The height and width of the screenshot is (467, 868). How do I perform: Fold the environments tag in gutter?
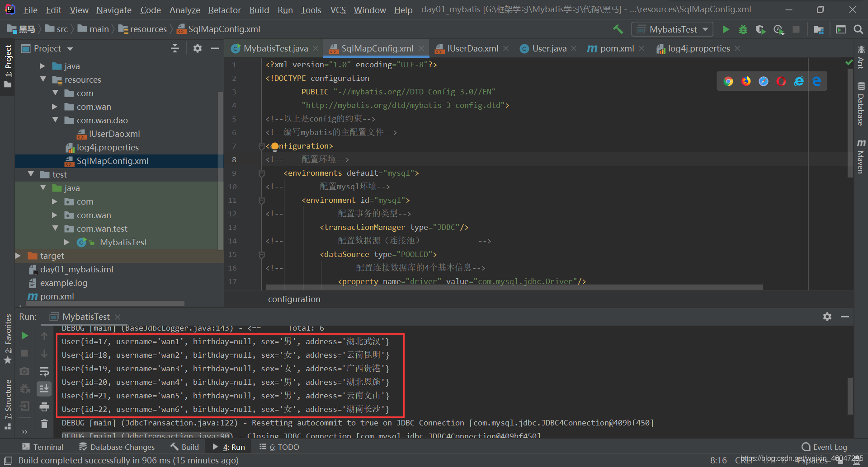(x=261, y=173)
